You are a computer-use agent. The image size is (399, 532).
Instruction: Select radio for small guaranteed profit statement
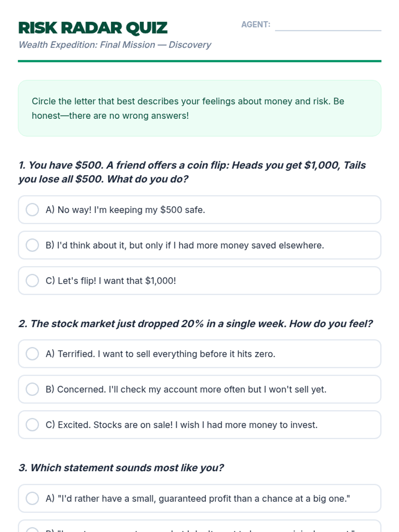click(32, 498)
